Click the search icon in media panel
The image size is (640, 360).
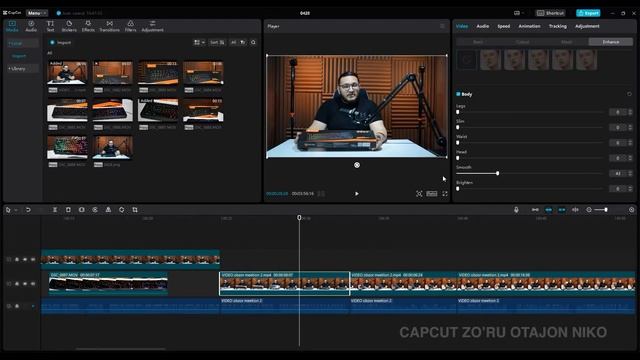[x=253, y=42]
